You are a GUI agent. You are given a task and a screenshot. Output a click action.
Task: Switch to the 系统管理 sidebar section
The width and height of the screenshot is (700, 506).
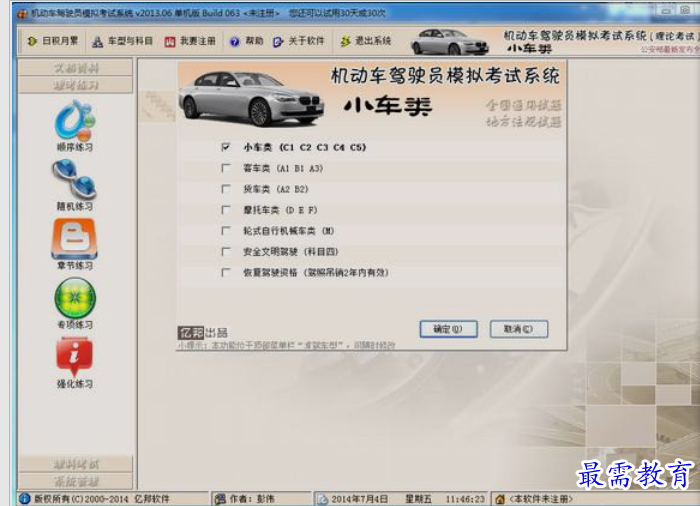[x=75, y=481]
